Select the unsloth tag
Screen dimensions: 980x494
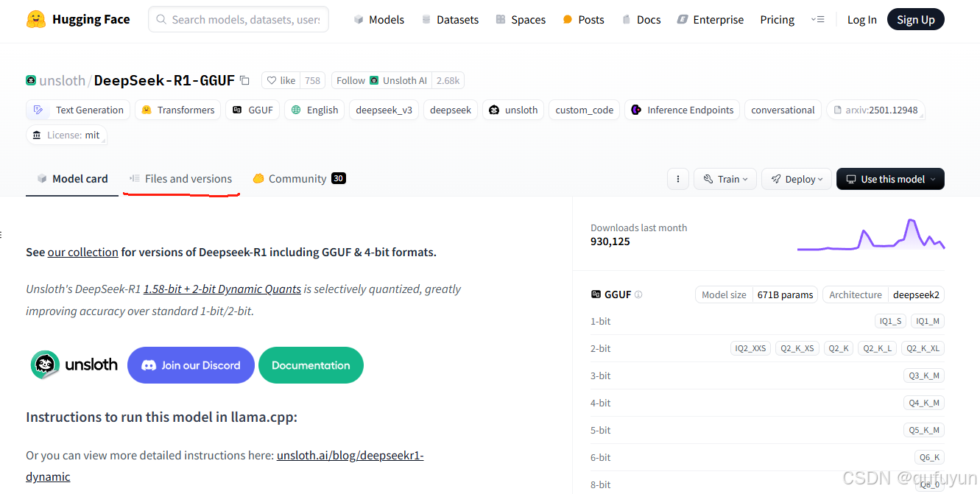[x=513, y=110]
